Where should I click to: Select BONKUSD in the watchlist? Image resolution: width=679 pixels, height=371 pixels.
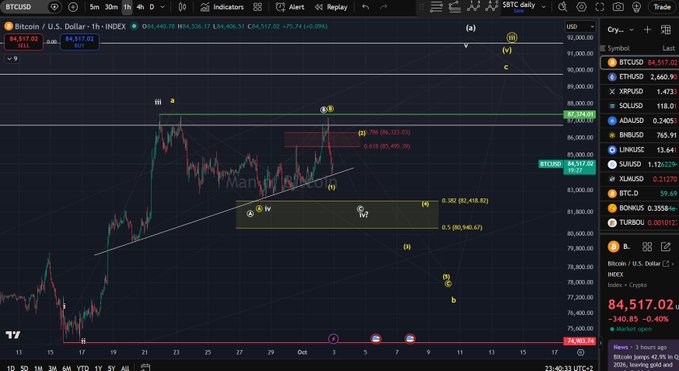(640, 208)
